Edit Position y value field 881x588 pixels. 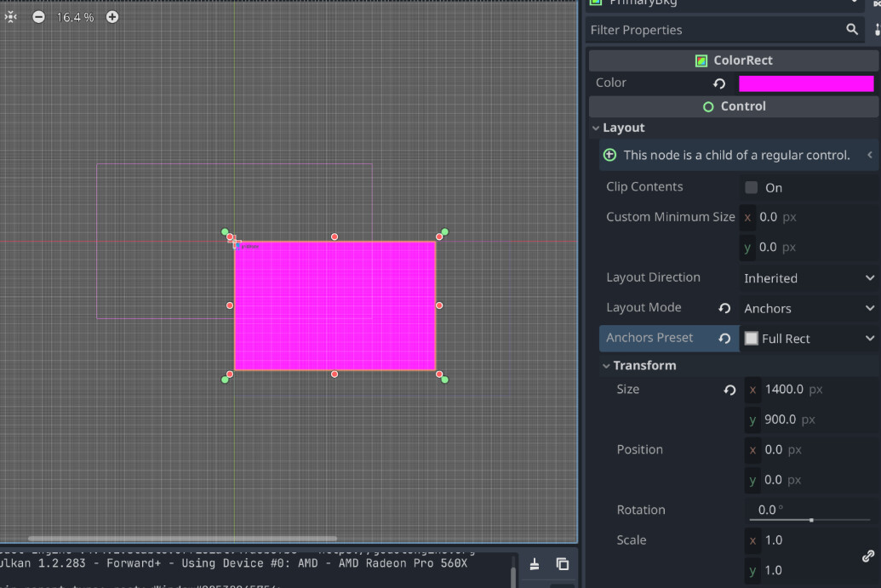coord(812,480)
